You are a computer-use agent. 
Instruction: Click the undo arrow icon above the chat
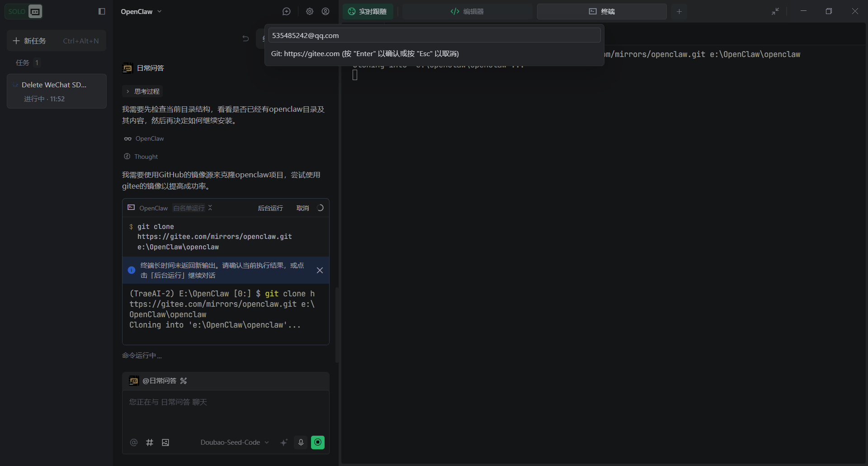coord(245,38)
